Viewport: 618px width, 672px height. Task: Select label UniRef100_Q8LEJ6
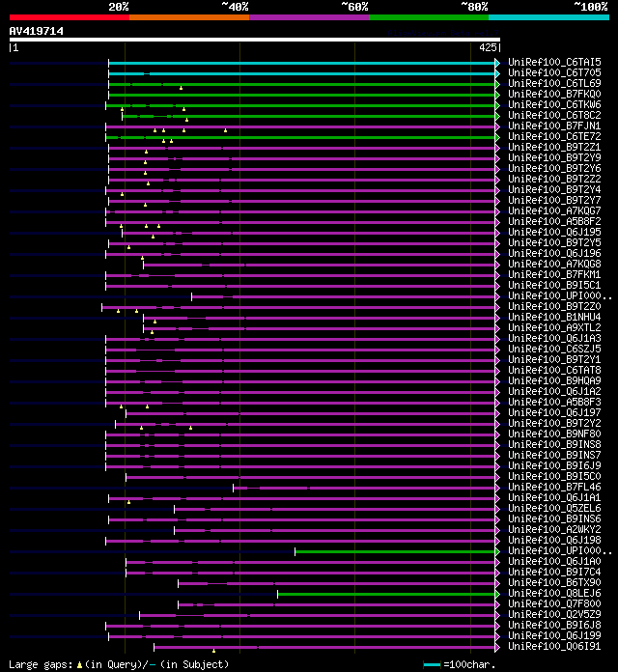tap(554, 593)
